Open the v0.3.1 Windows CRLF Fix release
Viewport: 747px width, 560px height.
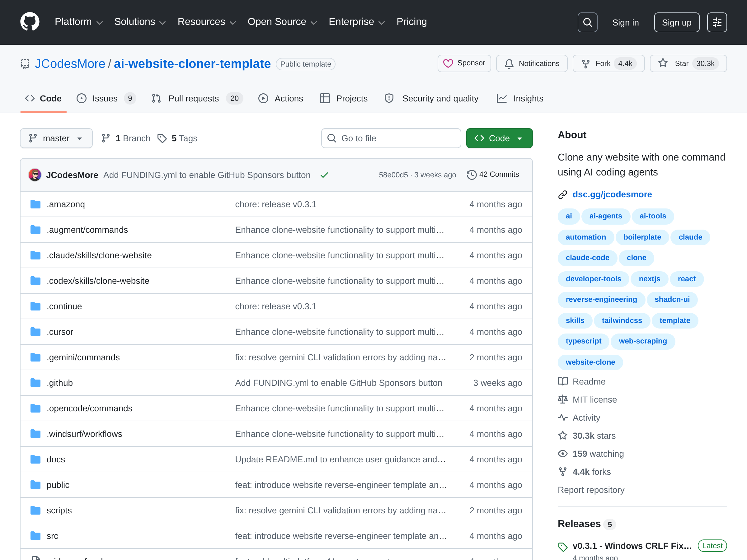[632, 546]
